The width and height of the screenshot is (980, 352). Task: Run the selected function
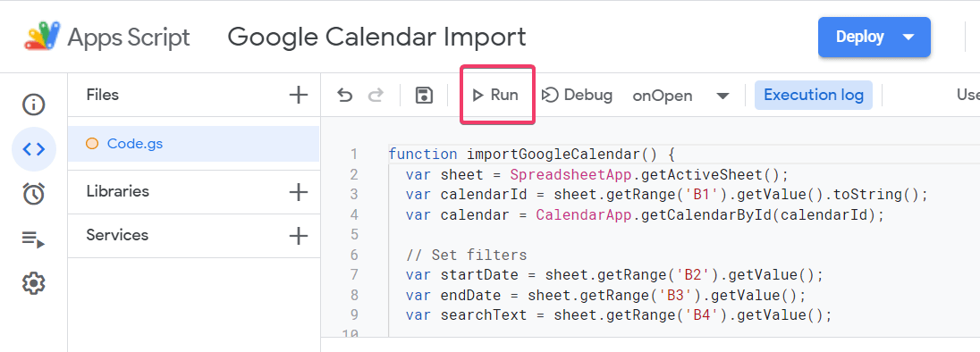(496, 95)
